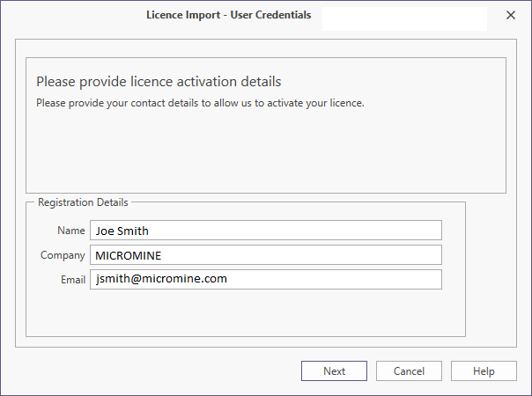Close the Licence Import dialog
The width and height of the screenshot is (532, 396).
coord(511,15)
